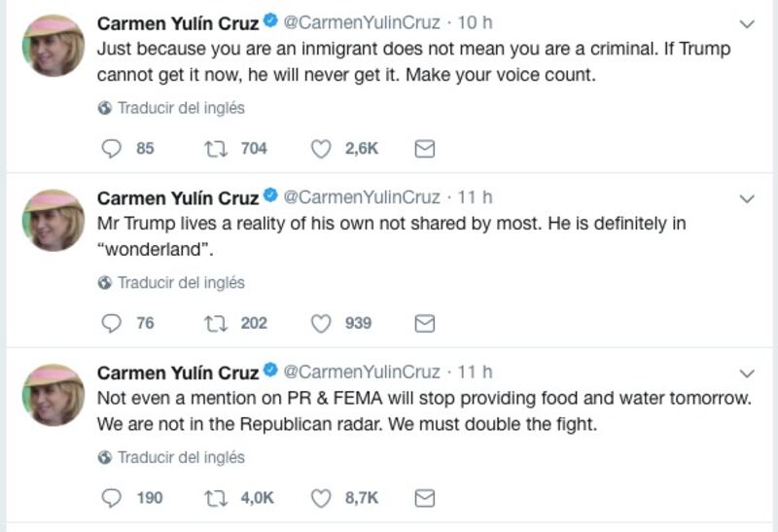The image size is (778, 532).
Task: Like the tweet with 2,6K likes
Action: point(321,149)
